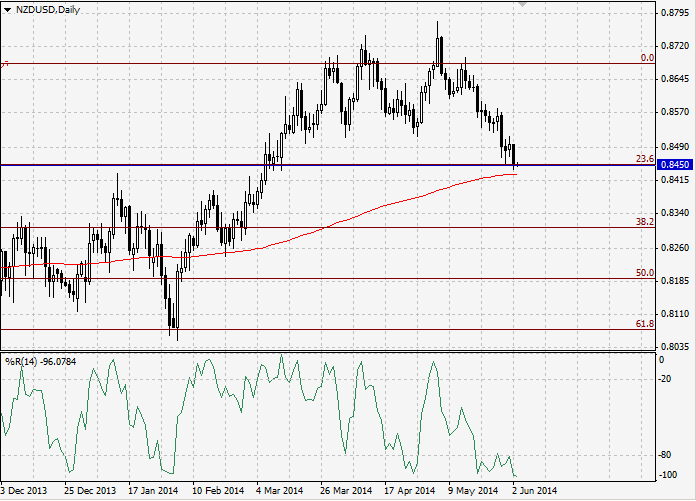
Task: Click the 0.8035 price axis value
Action: click(x=675, y=347)
